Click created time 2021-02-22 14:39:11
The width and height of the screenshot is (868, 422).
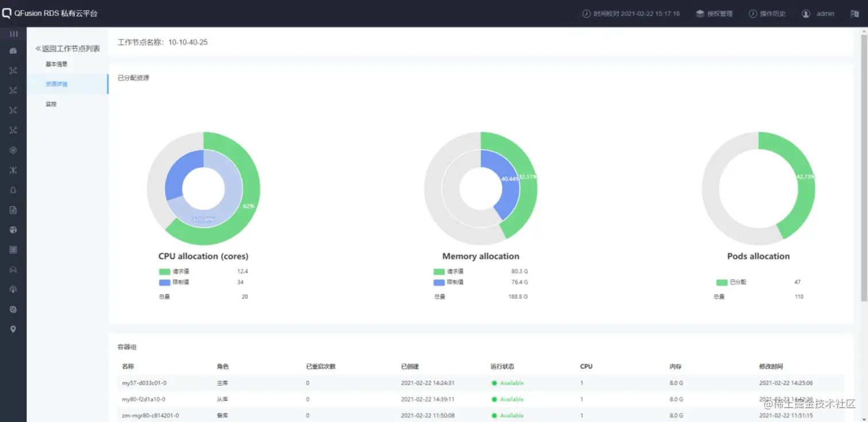428,399
